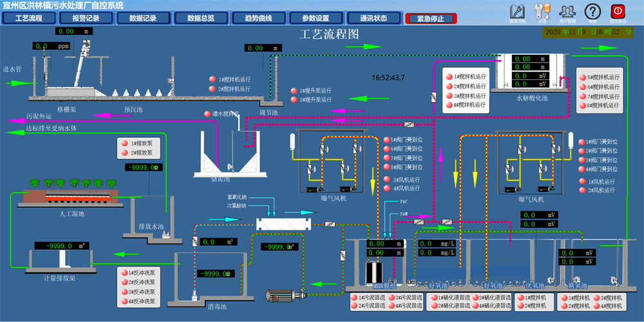Click the 消毒池 tank label
644x322 pixels.
coord(216,307)
